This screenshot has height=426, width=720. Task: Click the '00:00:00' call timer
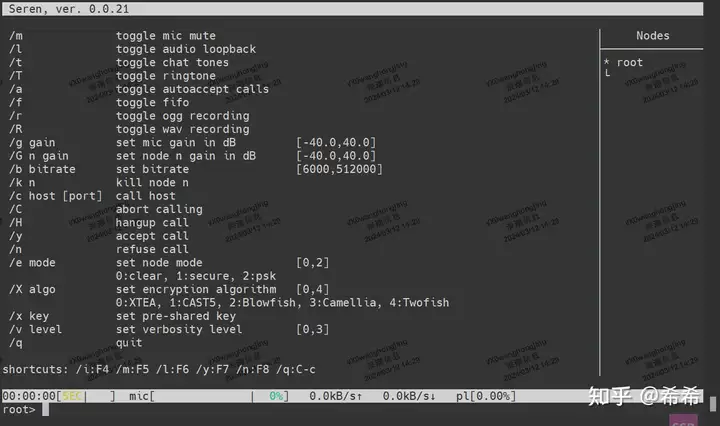(28, 396)
